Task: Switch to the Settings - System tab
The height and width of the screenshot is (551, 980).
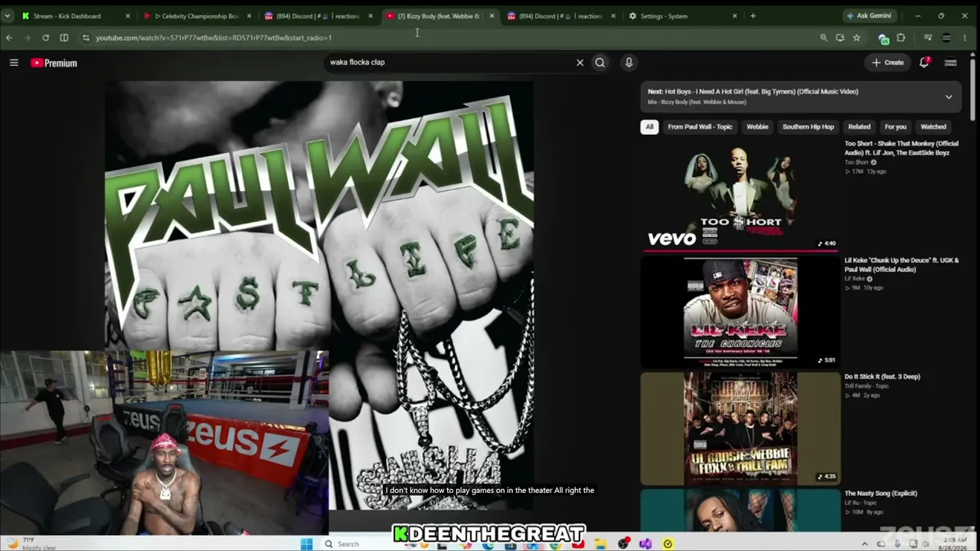Action: pyautogui.click(x=683, y=16)
